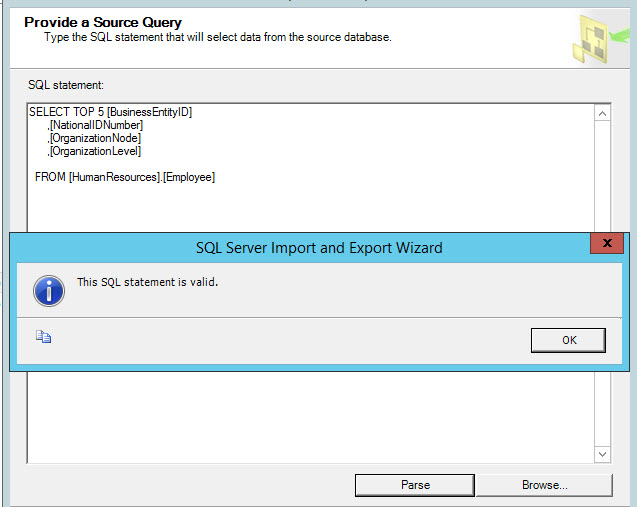Place cursor on the FROM [HumanResources].[Employee] line
This screenshot has height=507, width=637.
pyautogui.click(x=125, y=177)
